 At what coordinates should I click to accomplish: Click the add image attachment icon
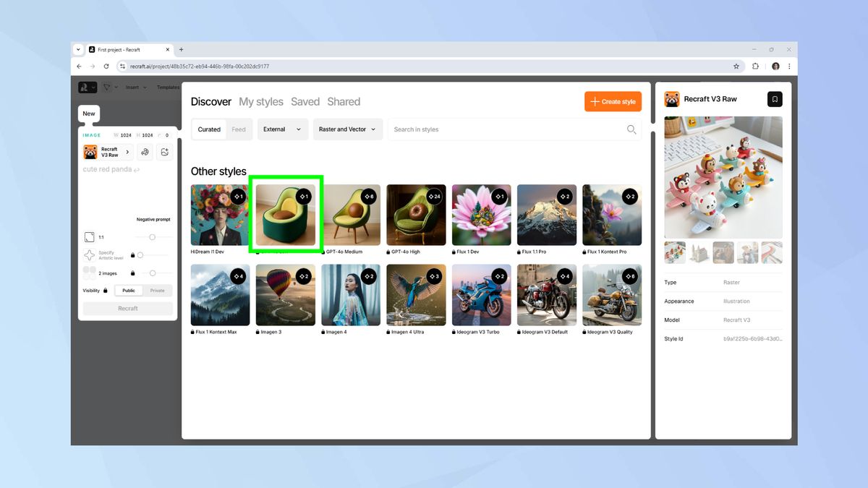[x=165, y=152]
